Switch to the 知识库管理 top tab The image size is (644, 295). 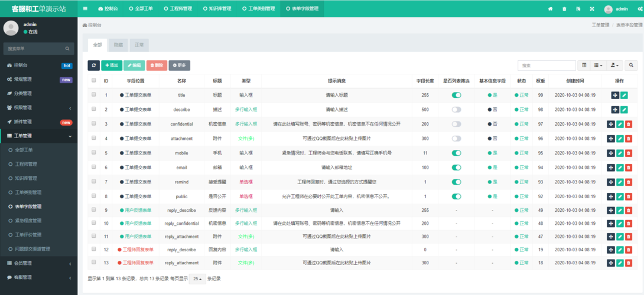(x=217, y=9)
